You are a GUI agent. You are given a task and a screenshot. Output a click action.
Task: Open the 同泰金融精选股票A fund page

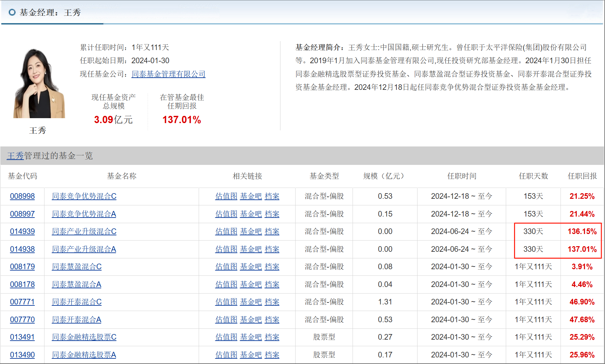click(84, 355)
